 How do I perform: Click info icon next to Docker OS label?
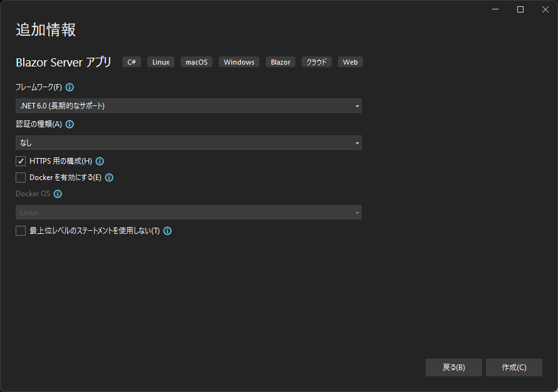[x=58, y=194]
